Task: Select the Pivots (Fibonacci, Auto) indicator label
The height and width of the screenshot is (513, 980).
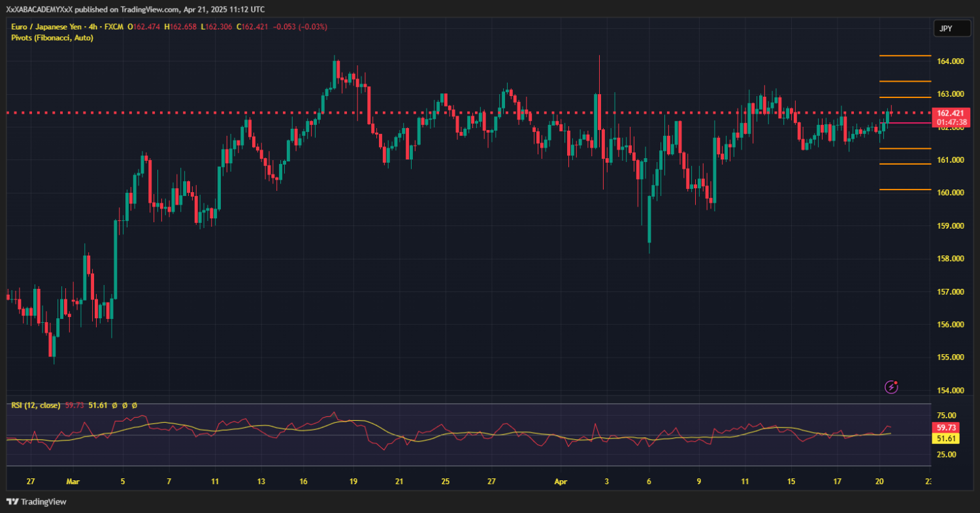Action: coord(52,38)
